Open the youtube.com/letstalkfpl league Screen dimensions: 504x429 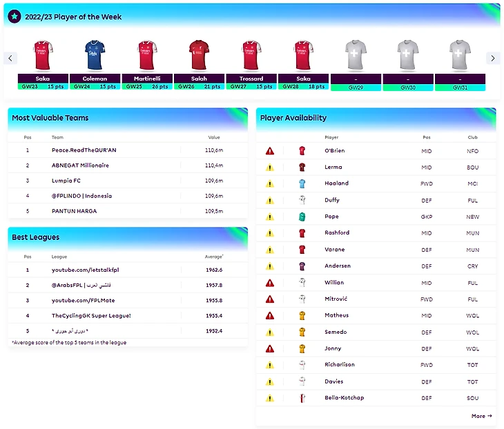(x=80, y=270)
